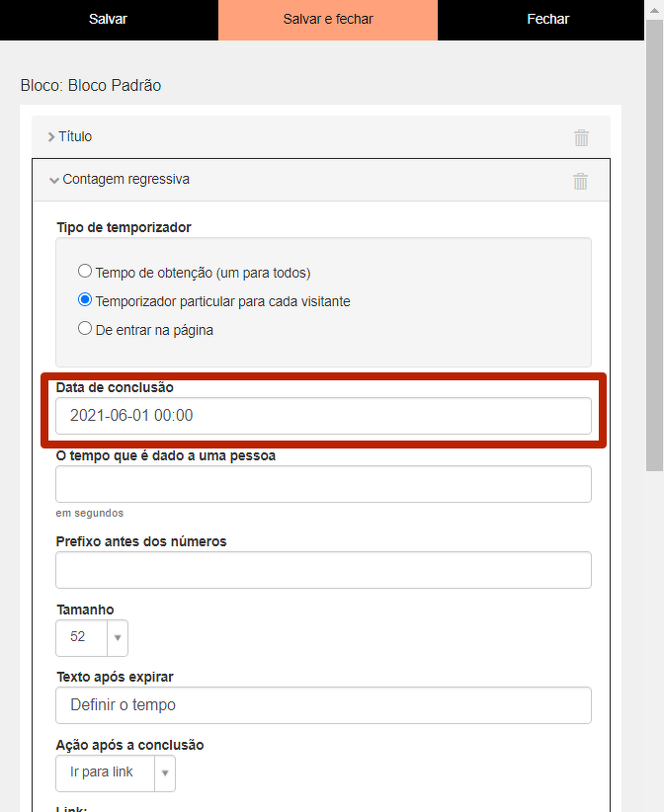Click Prefixo antes dos números field
Screen dimensions: 664x812
pos(323,570)
